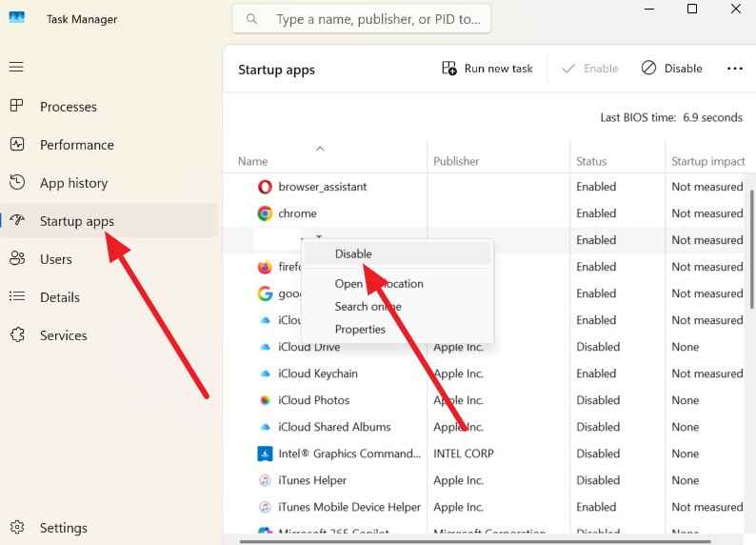Viewport: 756px width, 545px height.
Task: Click the Last BIOS time value
Action: (712, 118)
